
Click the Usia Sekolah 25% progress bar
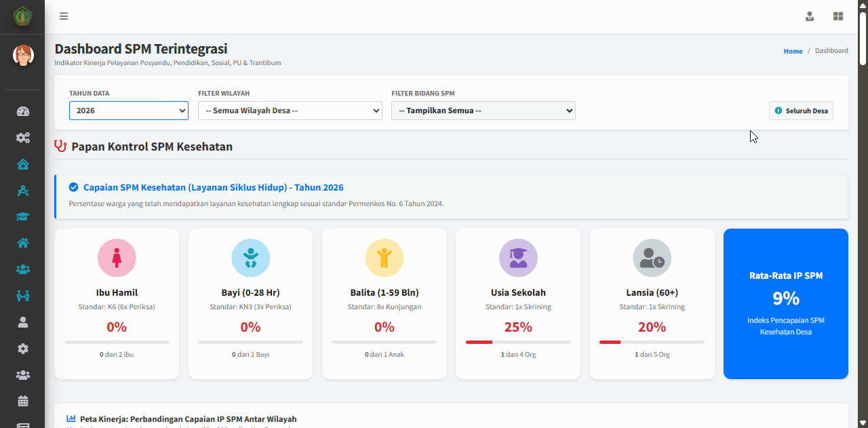(x=518, y=342)
